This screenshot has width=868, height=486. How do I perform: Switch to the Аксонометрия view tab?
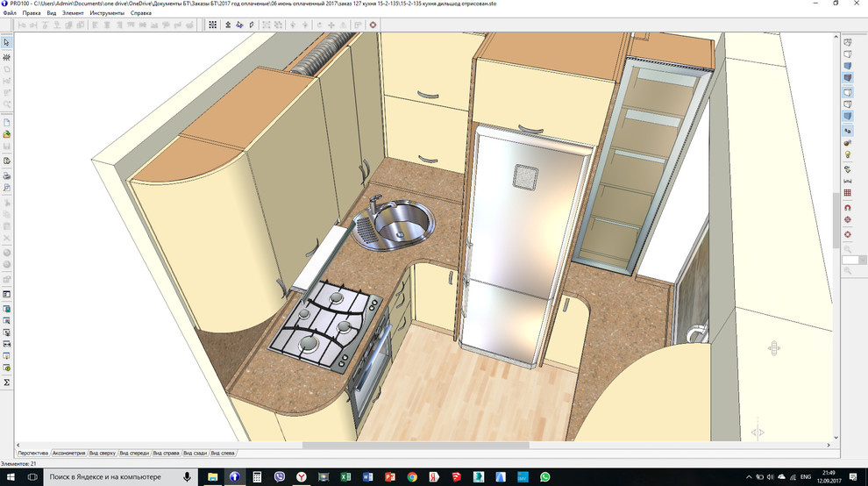click(68, 453)
